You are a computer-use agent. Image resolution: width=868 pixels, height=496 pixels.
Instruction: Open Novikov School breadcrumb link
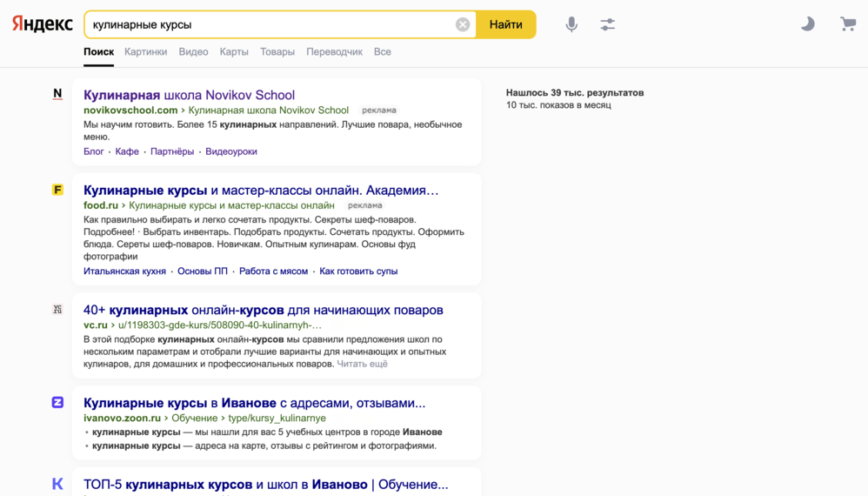click(x=269, y=111)
